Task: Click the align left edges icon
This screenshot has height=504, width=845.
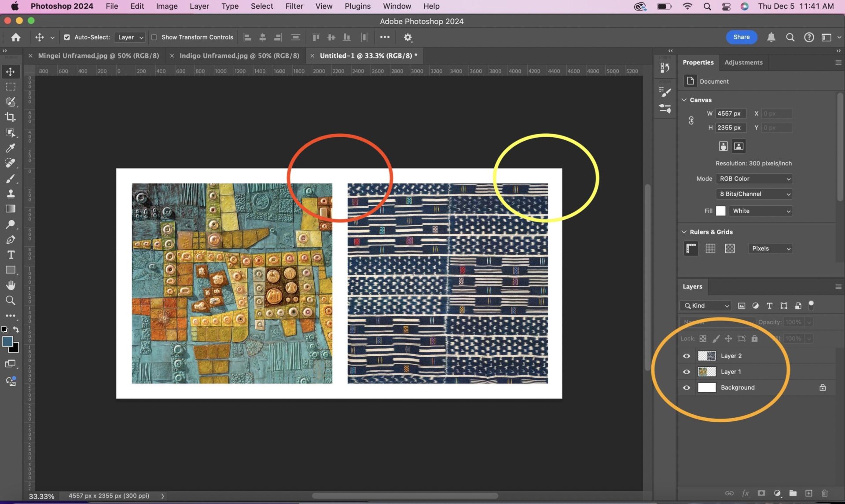Action: tap(247, 37)
